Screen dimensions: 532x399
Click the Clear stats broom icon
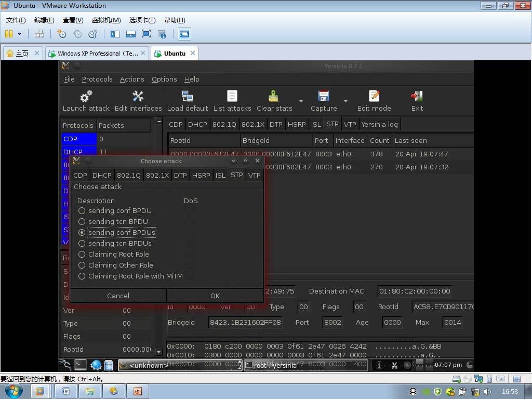pyautogui.click(x=273, y=96)
